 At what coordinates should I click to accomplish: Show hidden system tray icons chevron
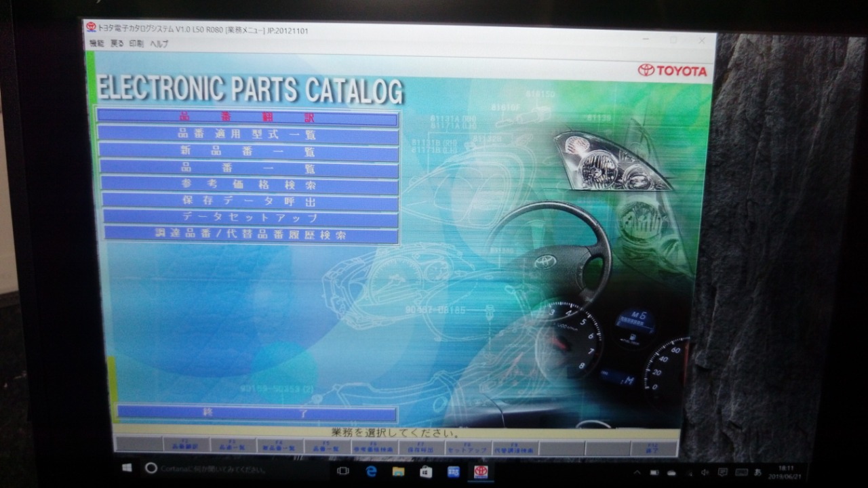click(x=637, y=472)
